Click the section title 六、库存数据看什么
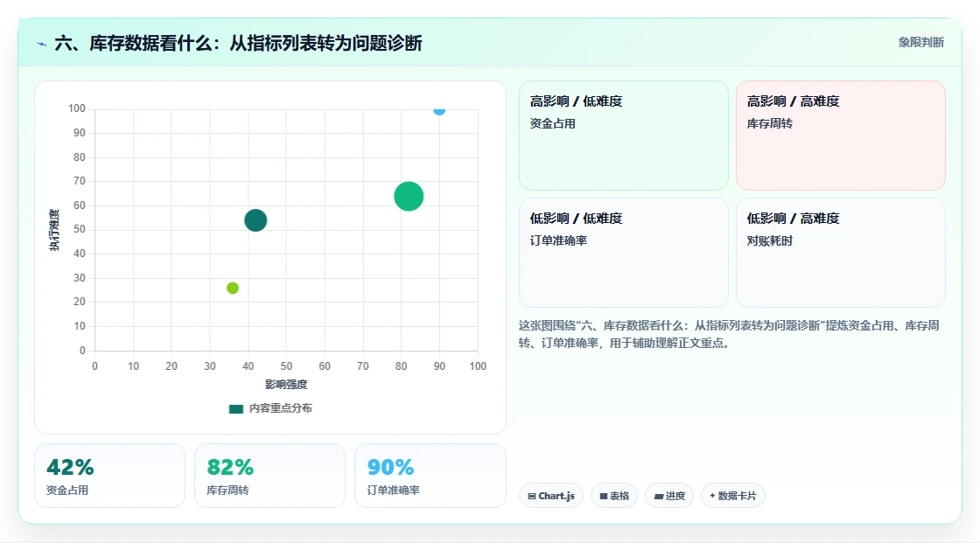 [238, 43]
